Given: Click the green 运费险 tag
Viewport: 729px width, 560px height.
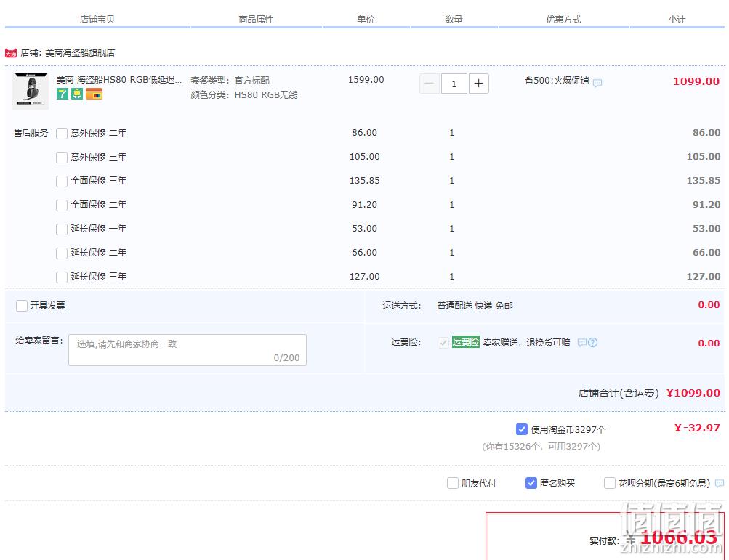Looking at the screenshot, I should 465,342.
